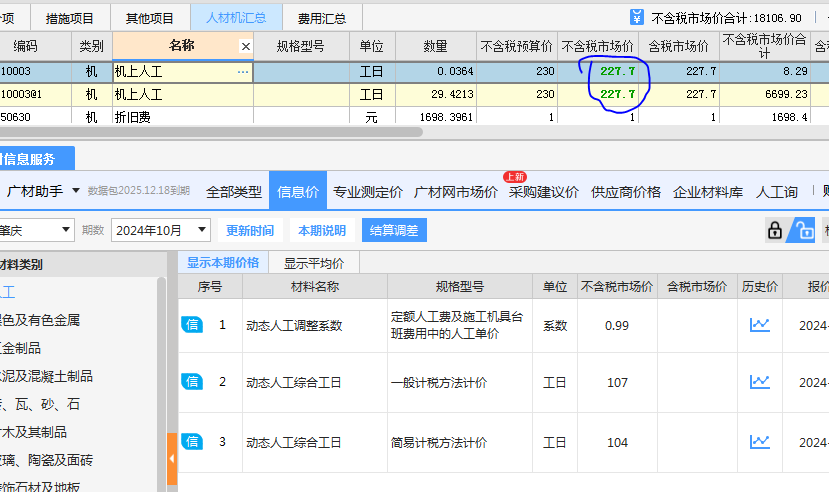The image size is (829, 492).
Task: Click the material category list vertical scrollbar
Action: pos(161,383)
